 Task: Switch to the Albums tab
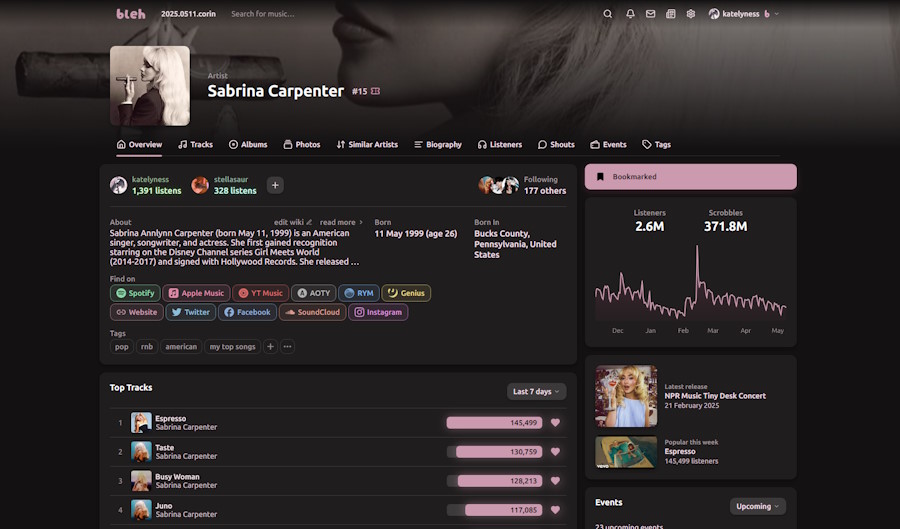pyautogui.click(x=248, y=144)
